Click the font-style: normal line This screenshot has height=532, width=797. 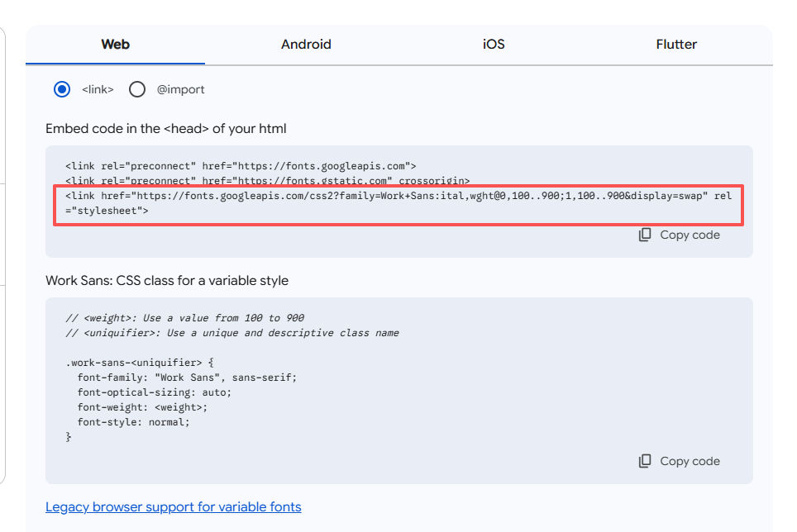(133, 422)
